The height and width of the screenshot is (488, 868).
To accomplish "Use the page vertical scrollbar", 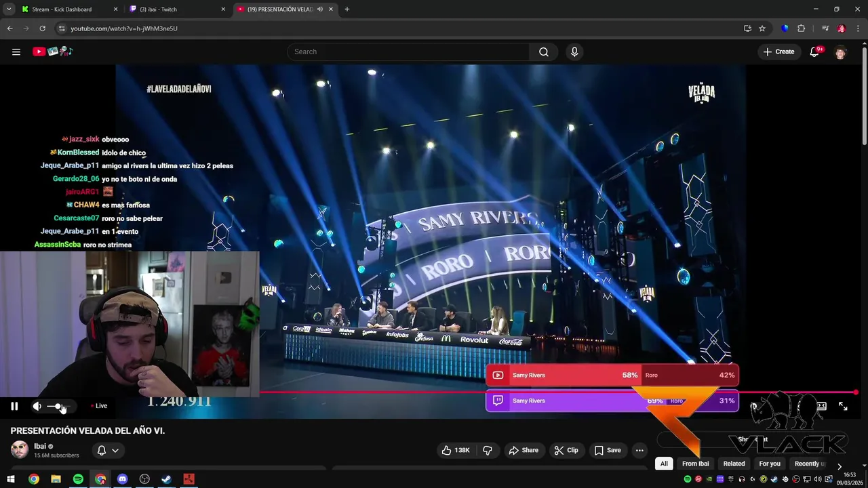I will tap(864, 95).
